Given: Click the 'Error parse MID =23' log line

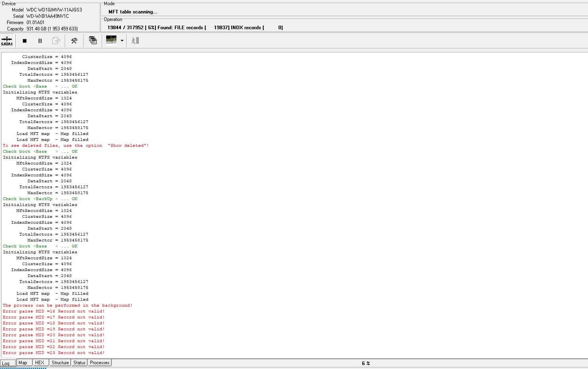Looking at the screenshot, I should tap(54, 353).
